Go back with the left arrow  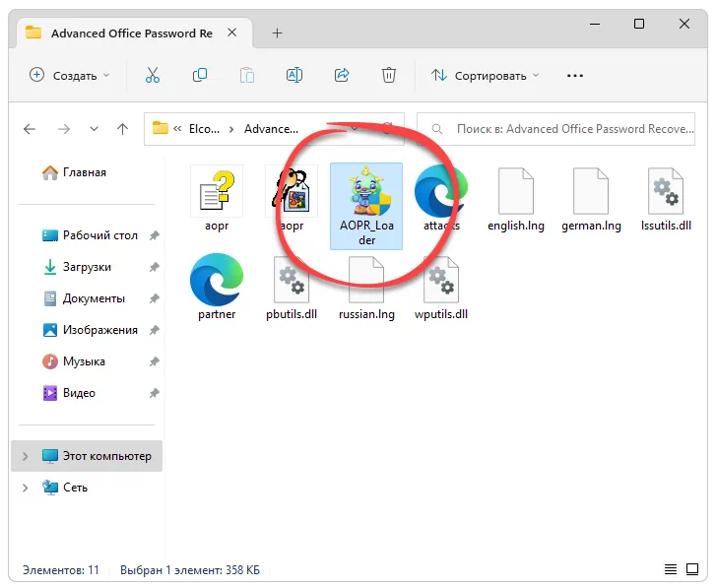[30, 129]
